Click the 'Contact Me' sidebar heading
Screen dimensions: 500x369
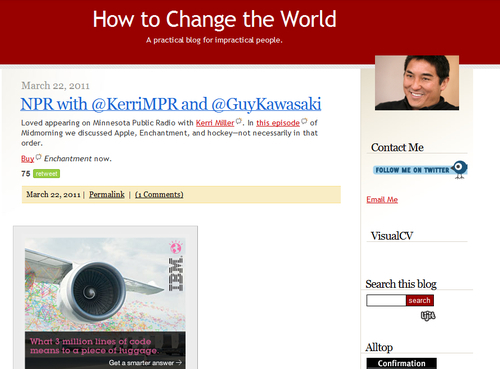pos(397,147)
